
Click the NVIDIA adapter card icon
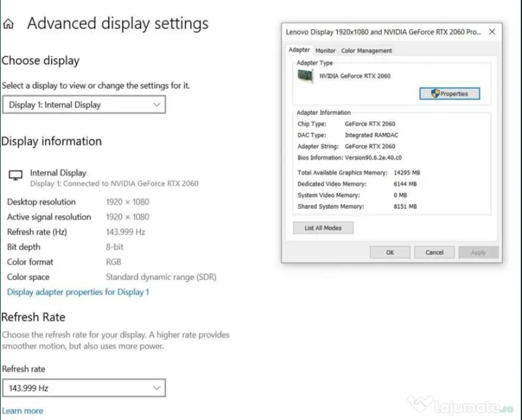point(306,76)
